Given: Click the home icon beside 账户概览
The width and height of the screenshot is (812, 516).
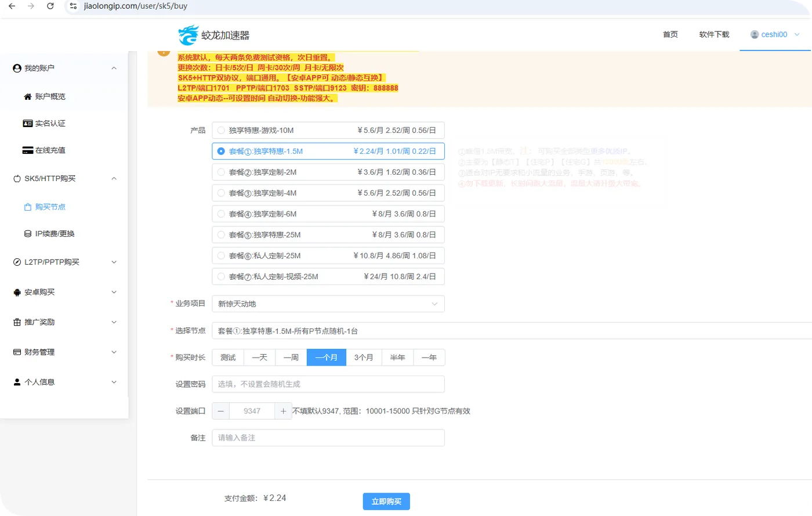Looking at the screenshot, I should coord(27,97).
